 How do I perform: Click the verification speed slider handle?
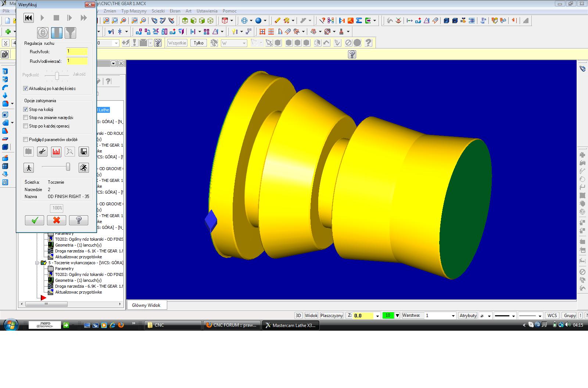[x=68, y=167]
